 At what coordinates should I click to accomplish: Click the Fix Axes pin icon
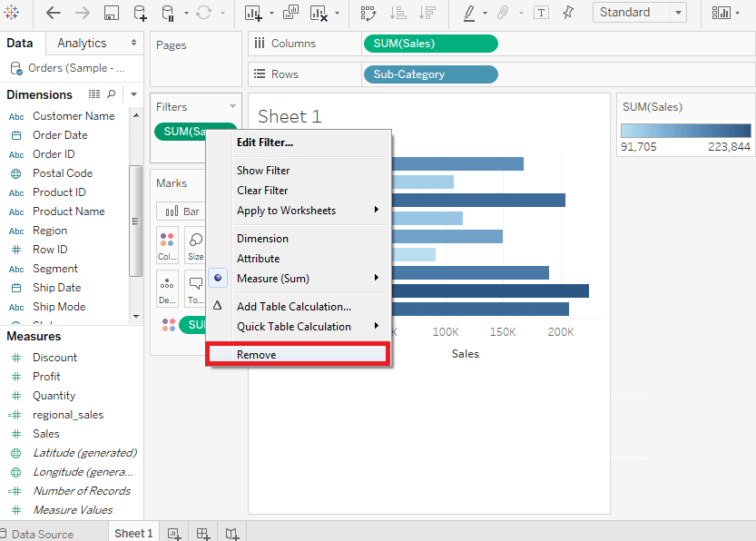(568, 13)
